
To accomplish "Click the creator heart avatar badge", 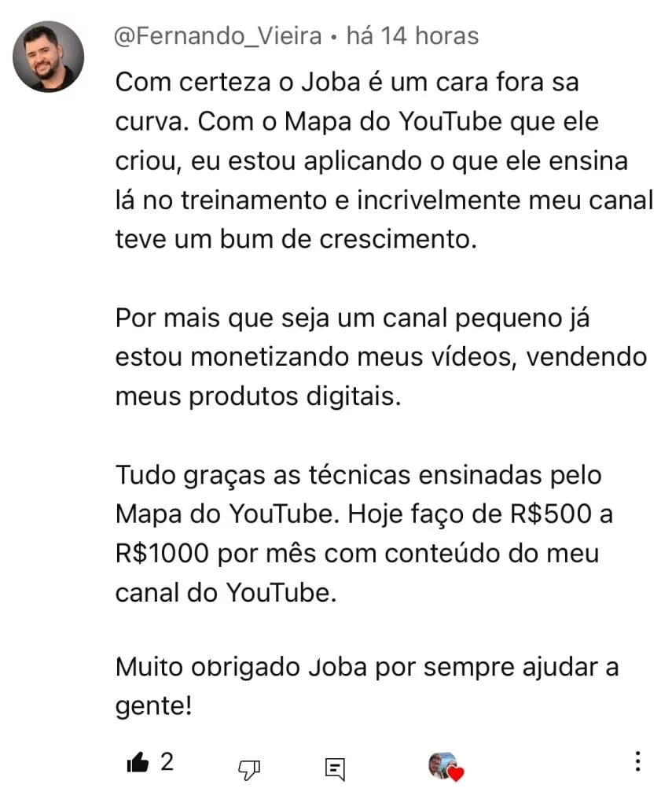I will [x=444, y=765].
